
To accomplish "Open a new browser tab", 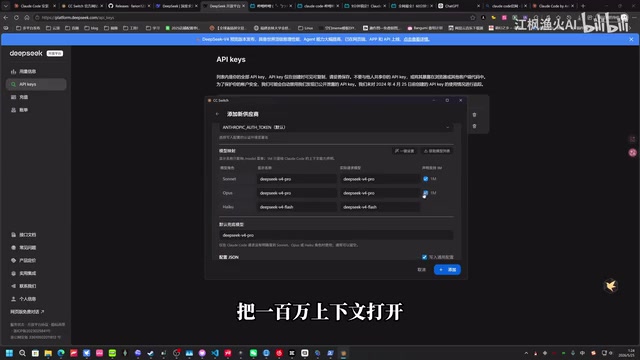I will pos(583,6).
